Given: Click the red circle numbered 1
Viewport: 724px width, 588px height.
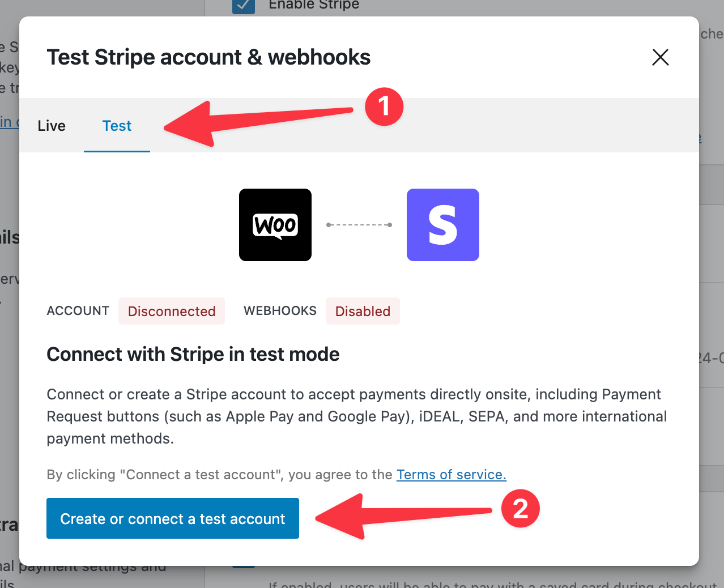Looking at the screenshot, I should tap(384, 106).
